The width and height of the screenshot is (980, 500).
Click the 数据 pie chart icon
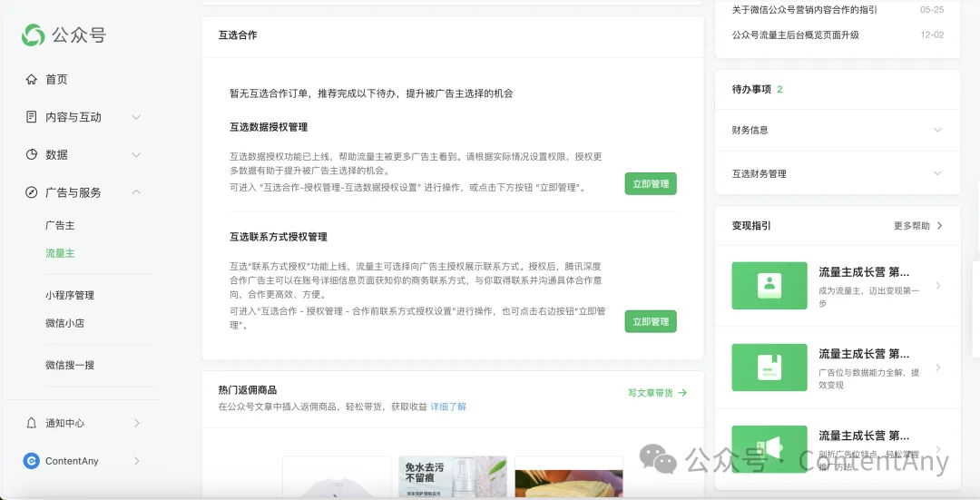coord(31,155)
